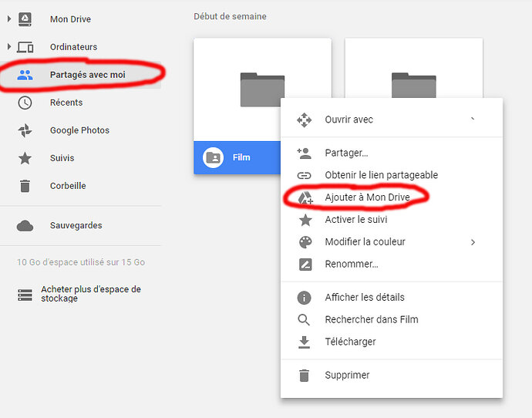
Task: Click the shared folder icon in Film label
Action: coord(213,158)
